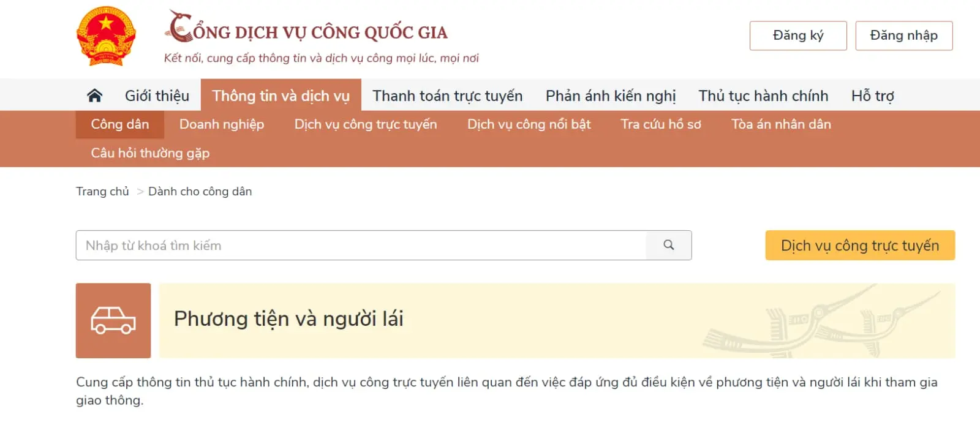
Task: Click yellow Dịch vụ công trực tuyến button
Action: 860,245
